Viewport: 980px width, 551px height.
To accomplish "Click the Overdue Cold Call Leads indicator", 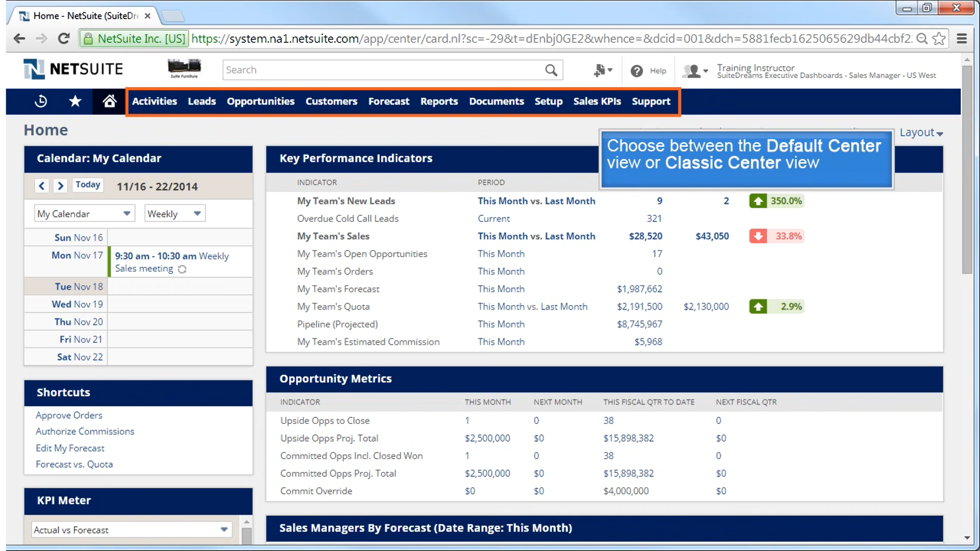I will [x=348, y=218].
